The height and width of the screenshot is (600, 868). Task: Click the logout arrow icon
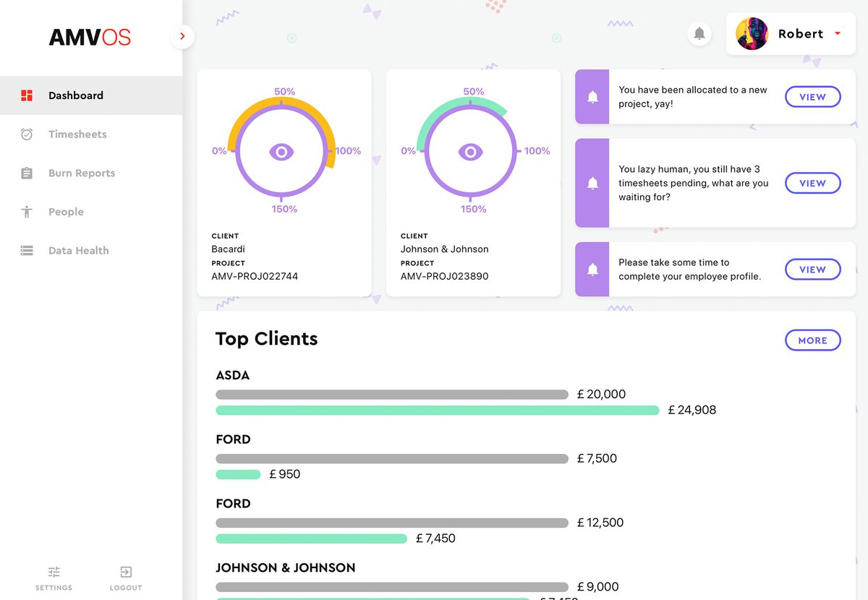(126, 572)
